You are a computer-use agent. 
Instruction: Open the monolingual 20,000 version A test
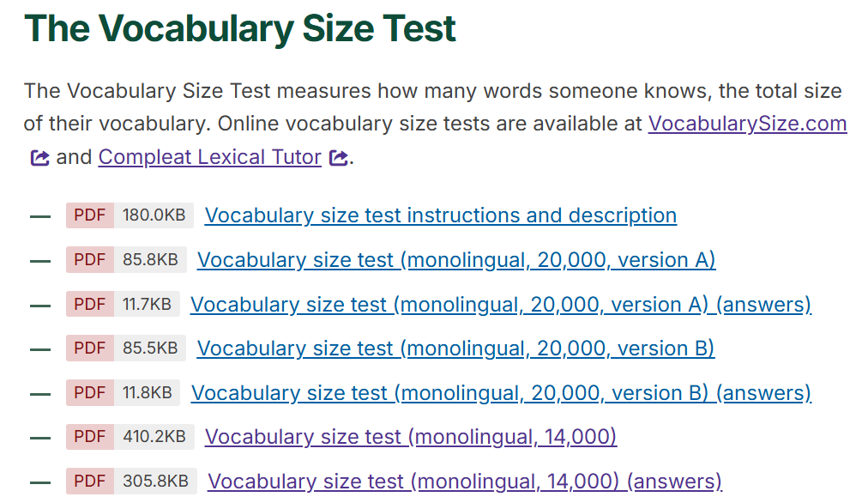456,259
